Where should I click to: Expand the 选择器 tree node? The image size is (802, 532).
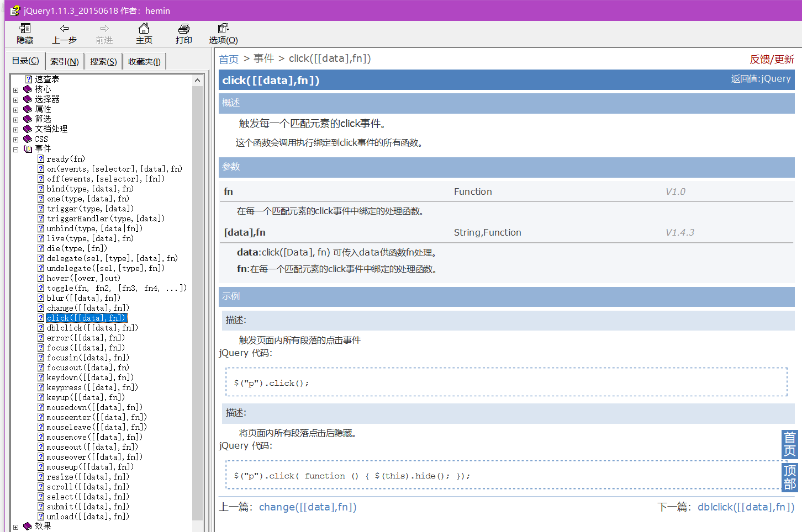click(15, 100)
